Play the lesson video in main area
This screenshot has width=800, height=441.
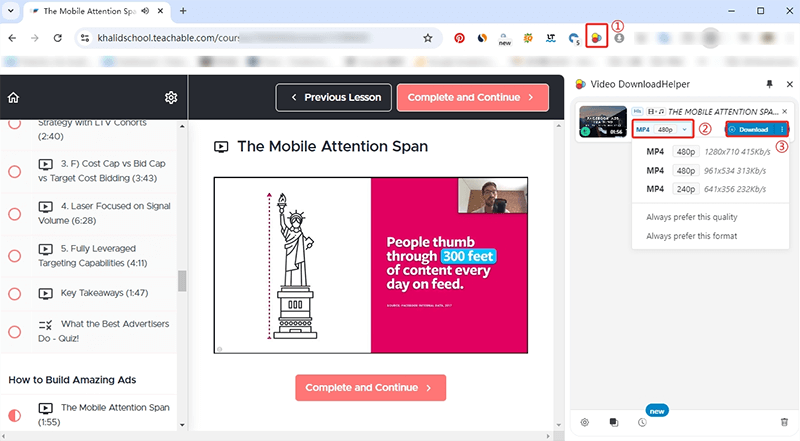pyautogui.click(x=371, y=265)
